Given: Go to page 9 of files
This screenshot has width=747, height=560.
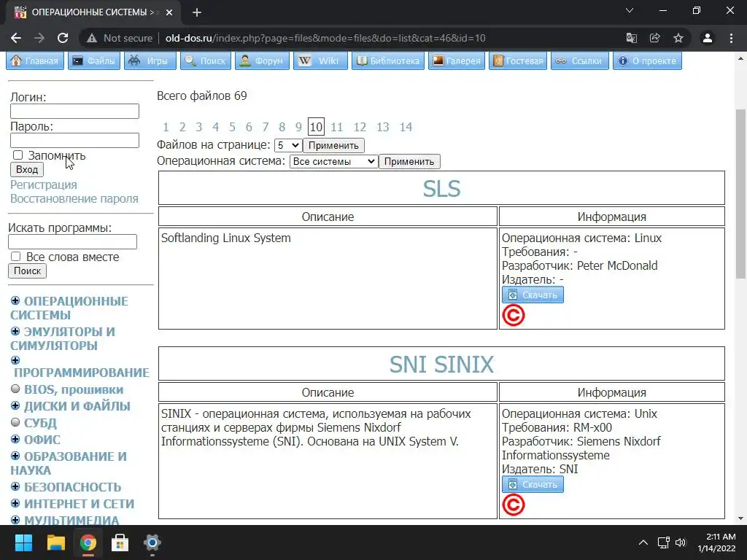Looking at the screenshot, I should [298, 127].
